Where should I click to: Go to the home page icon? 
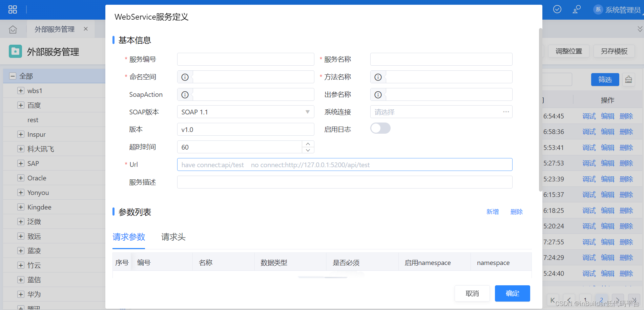pyautogui.click(x=13, y=29)
